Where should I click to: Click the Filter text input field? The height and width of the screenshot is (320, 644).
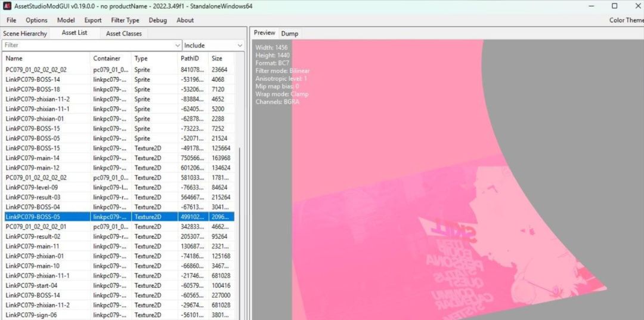[x=88, y=45]
